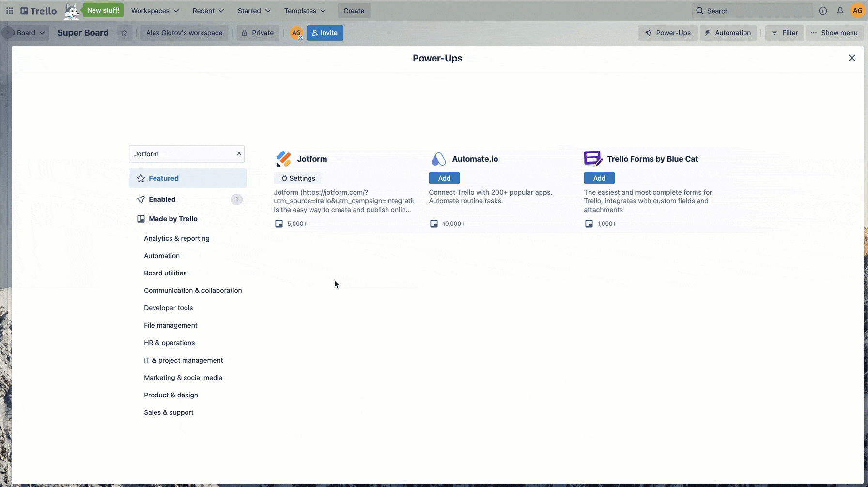The width and height of the screenshot is (868, 487).
Task: Open the apps grid switcher icon
Action: point(10,11)
